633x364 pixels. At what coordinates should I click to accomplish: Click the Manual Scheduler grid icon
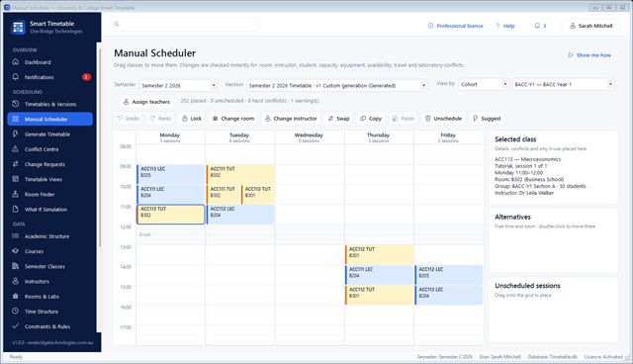click(16, 119)
